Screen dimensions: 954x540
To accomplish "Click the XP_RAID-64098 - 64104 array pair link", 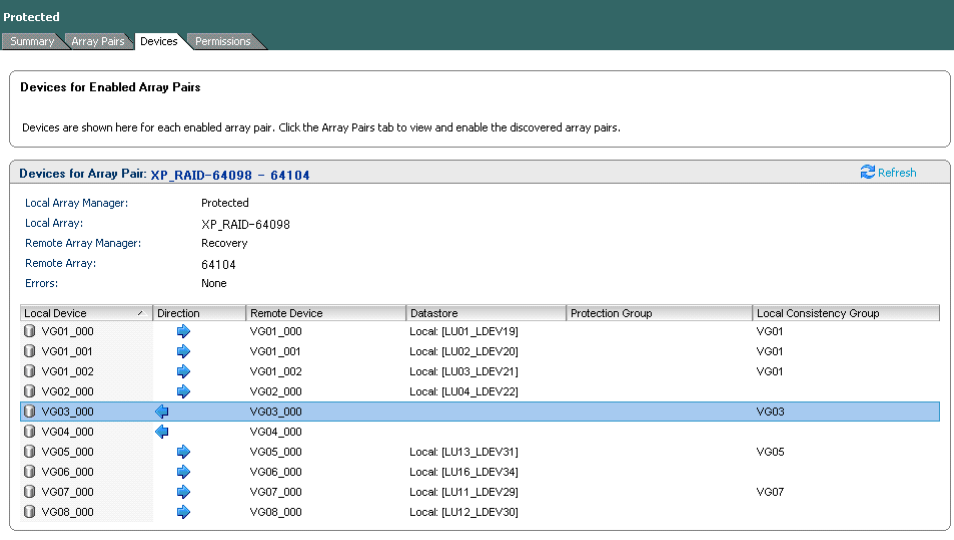I will (x=230, y=175).
